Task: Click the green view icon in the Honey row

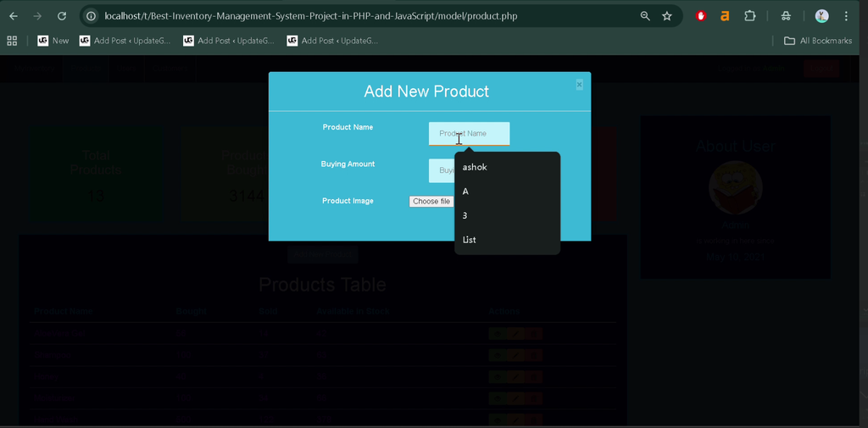Action: tap(497, 377)
